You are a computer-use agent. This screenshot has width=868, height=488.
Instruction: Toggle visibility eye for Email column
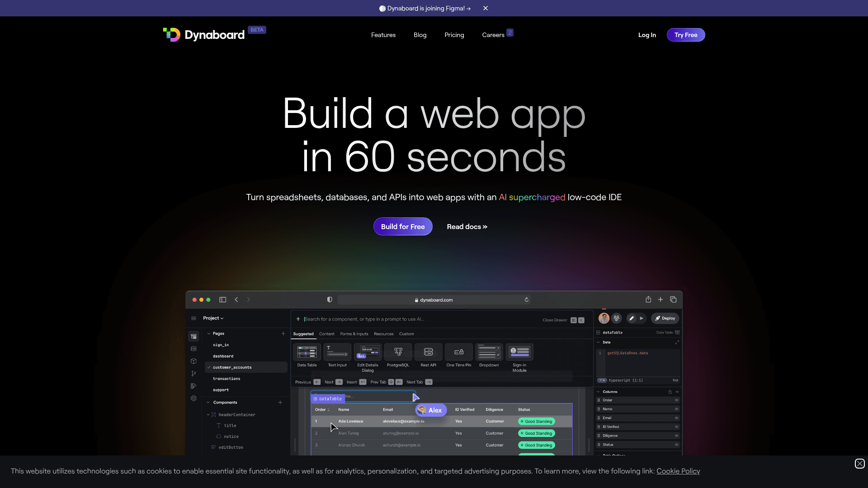point(677,418)
